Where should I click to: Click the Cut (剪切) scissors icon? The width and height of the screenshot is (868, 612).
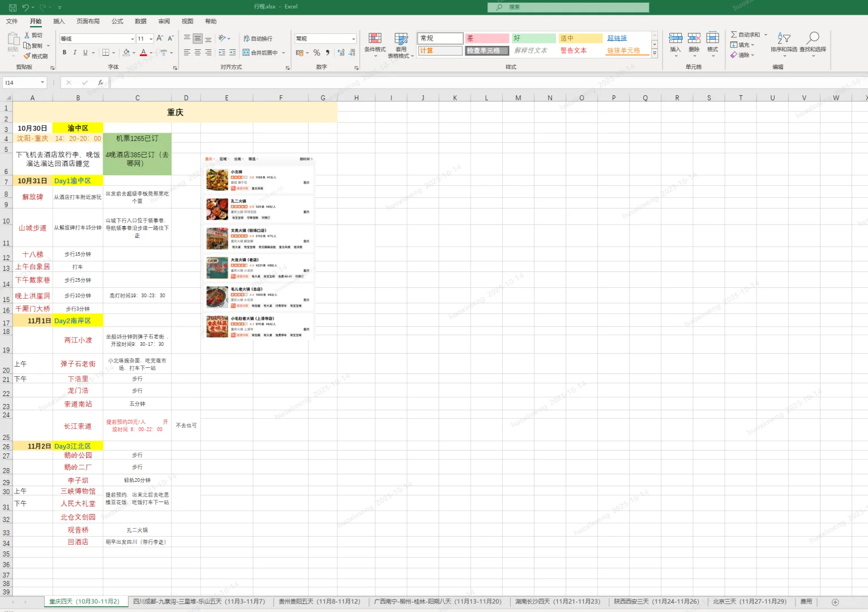pos(27,35)
